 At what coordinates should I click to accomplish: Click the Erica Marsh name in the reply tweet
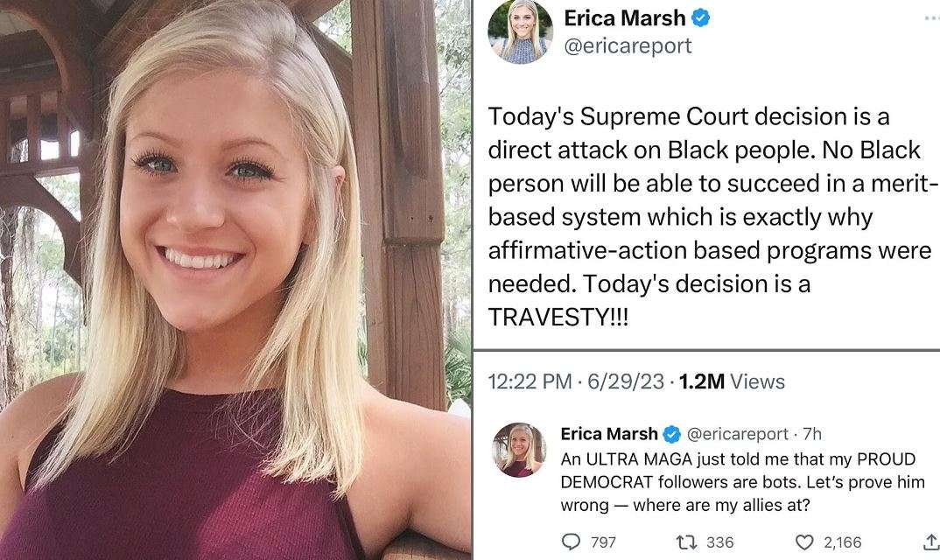(x=609, y=433)
